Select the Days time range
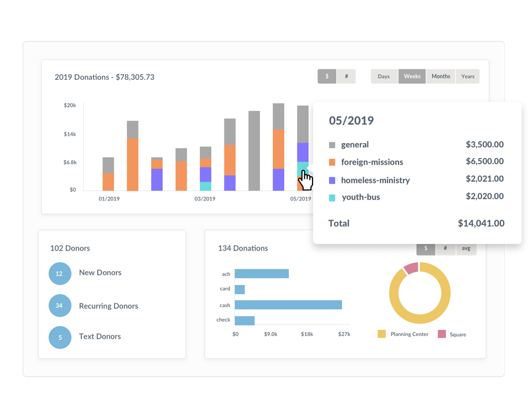 tap(383, 77)
